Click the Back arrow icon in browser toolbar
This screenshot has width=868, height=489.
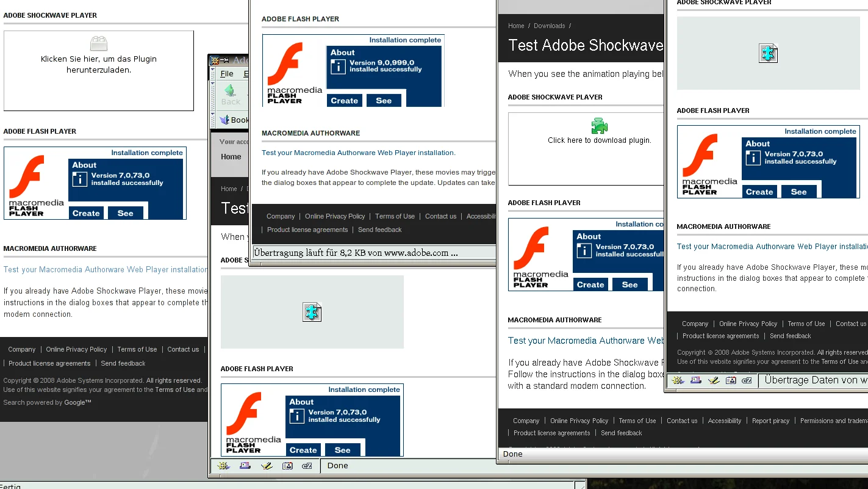[x=231, y=91]
